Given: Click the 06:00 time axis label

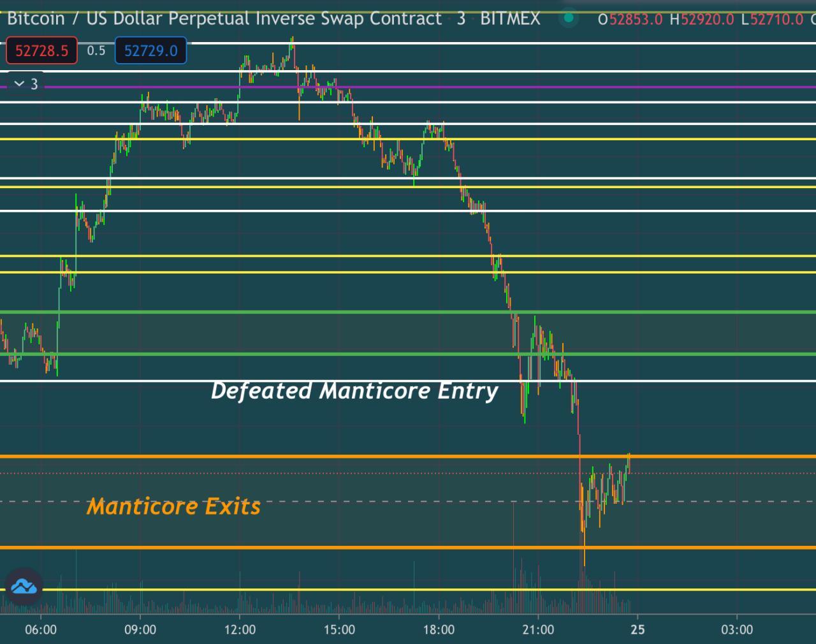Looking at the screenshot, I should pyautogui.click(x=41, y=629).
